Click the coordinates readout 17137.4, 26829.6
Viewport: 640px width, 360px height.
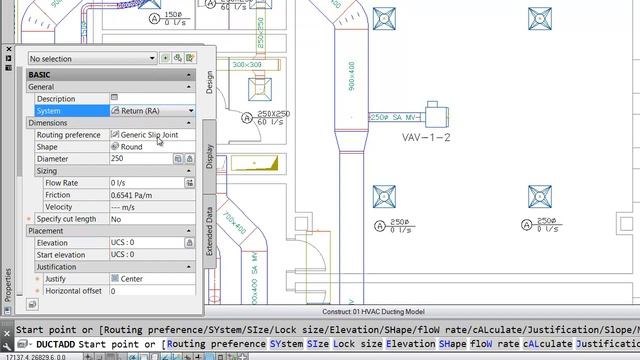[36, 357]
